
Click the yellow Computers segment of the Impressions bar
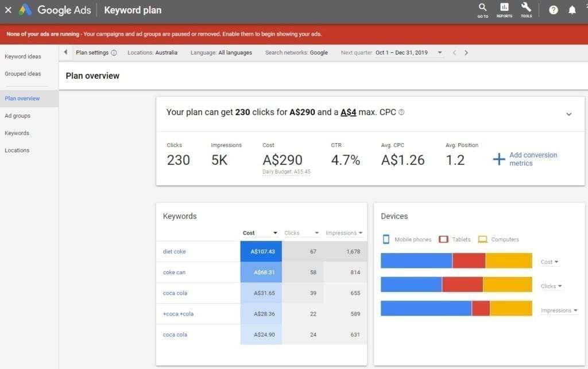pos(510,309)
